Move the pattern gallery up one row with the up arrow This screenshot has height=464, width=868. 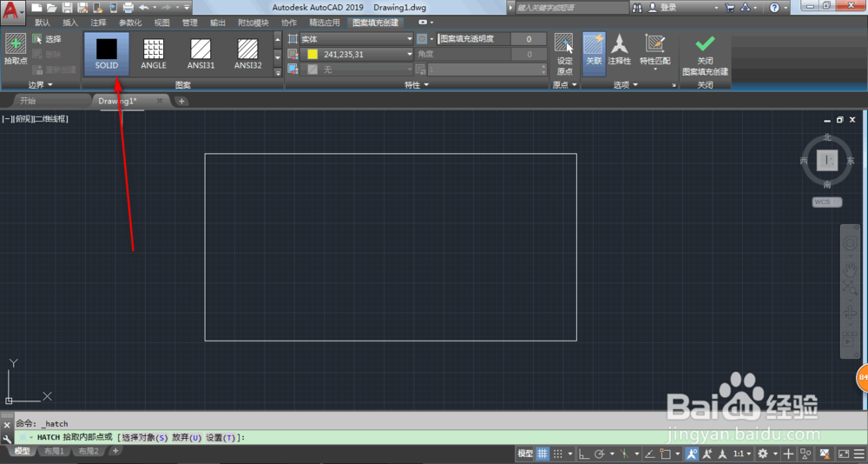278,41
